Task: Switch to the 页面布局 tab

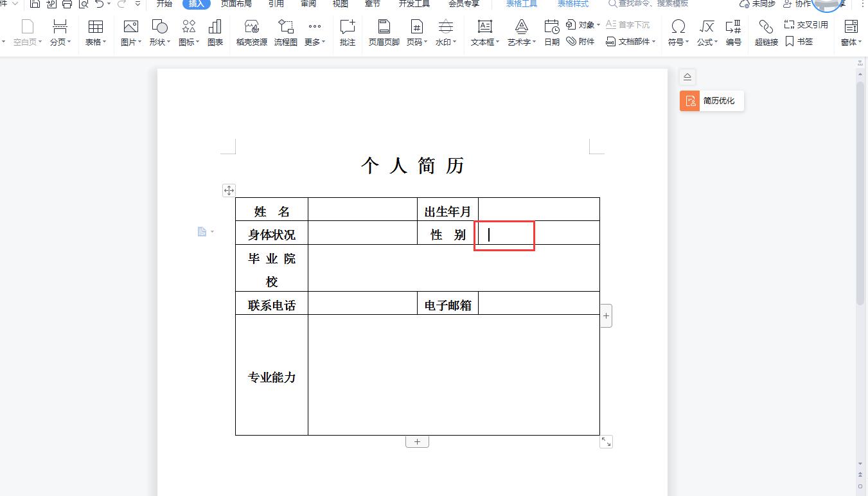Action: (x=236, y=4)
